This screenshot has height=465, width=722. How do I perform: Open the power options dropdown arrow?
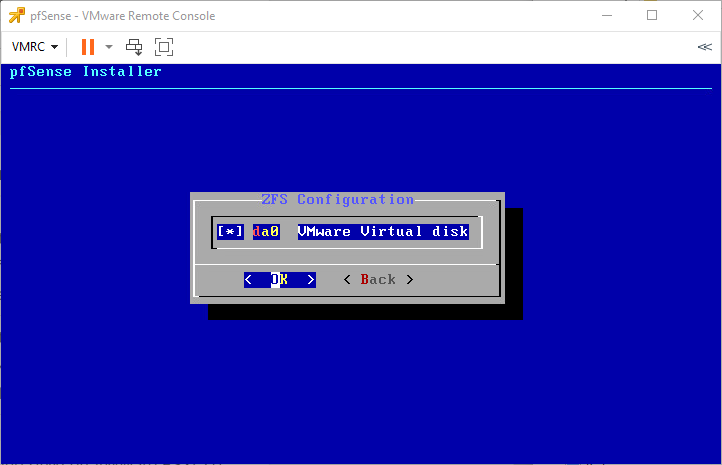coord(109,47)
